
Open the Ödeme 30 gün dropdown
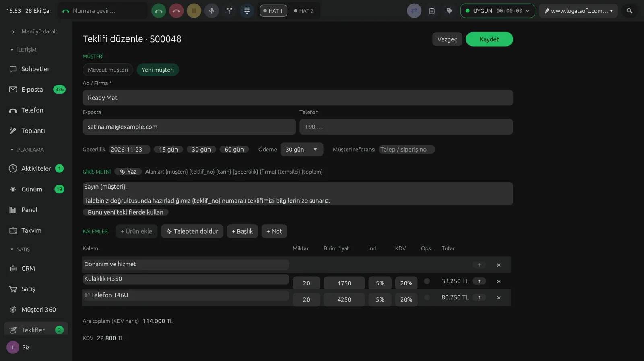[x=302, y=150]
